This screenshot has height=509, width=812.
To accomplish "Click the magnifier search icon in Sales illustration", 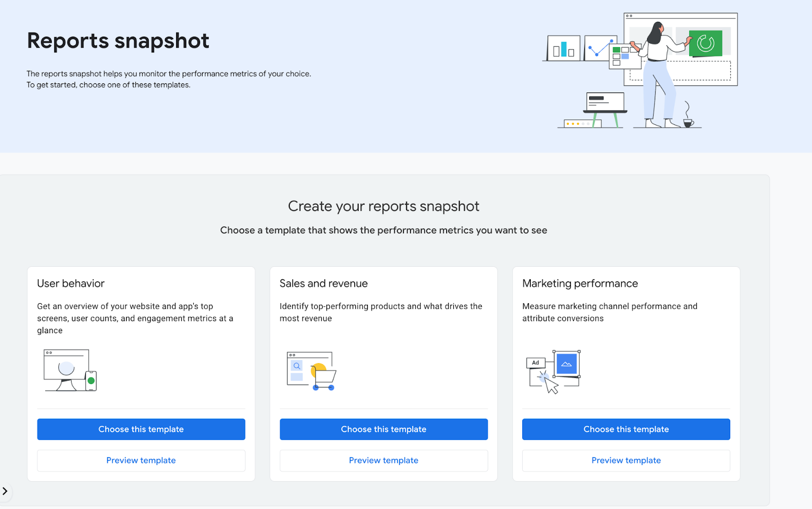I will click(x=296, y=365).
